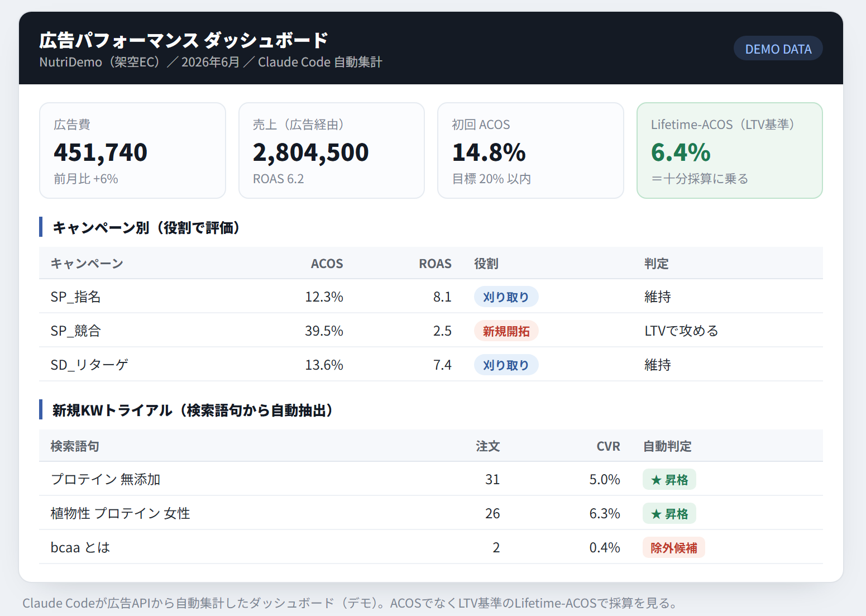Select the 初回 ACOS value 14.8%
866x616 pixels.
[x=489, y=152]
